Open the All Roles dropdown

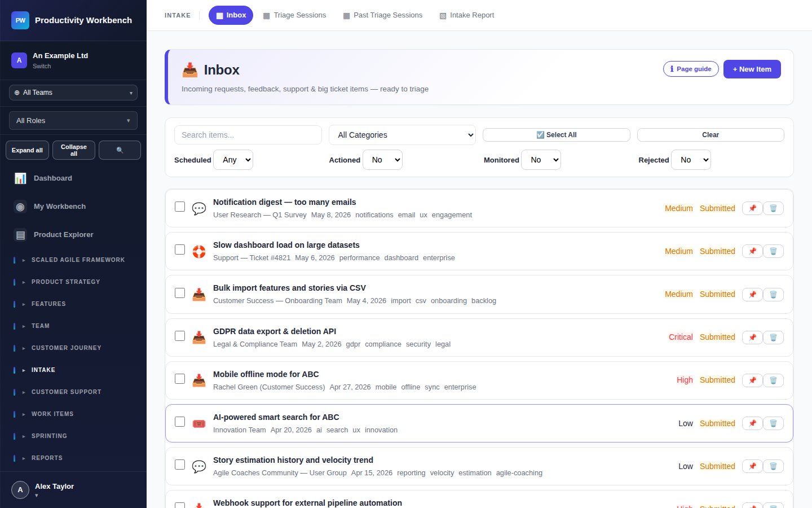click(x=73, y=121)
